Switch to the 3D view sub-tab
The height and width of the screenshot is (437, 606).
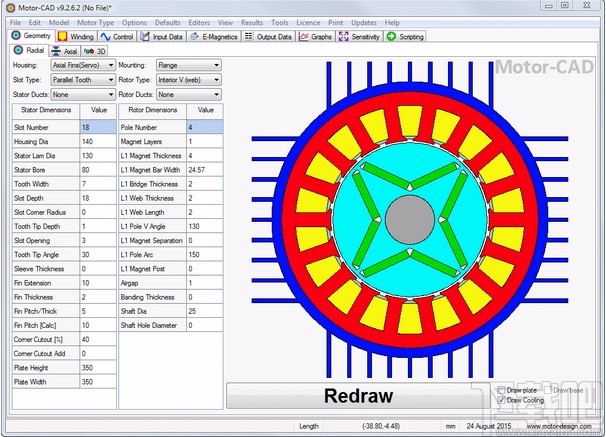95,51
